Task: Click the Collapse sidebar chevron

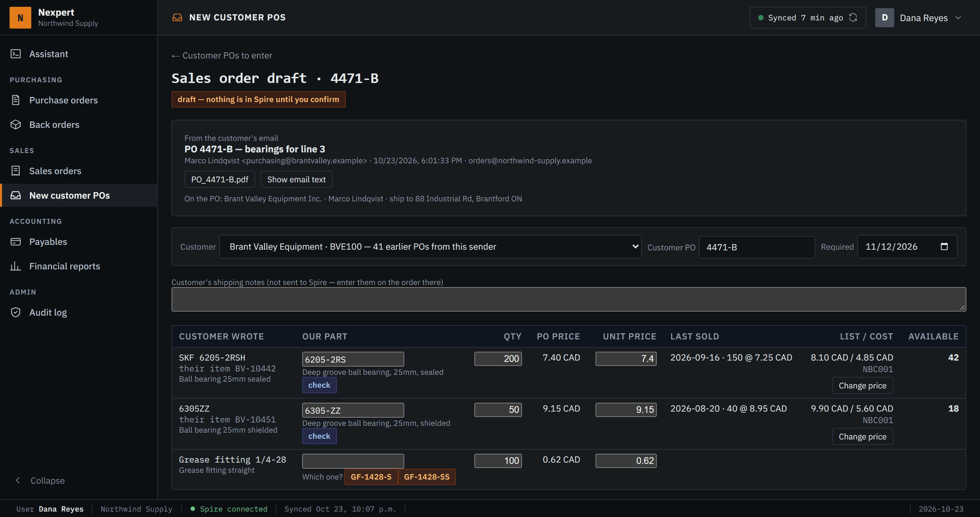Action: click(x=18, y=480)
